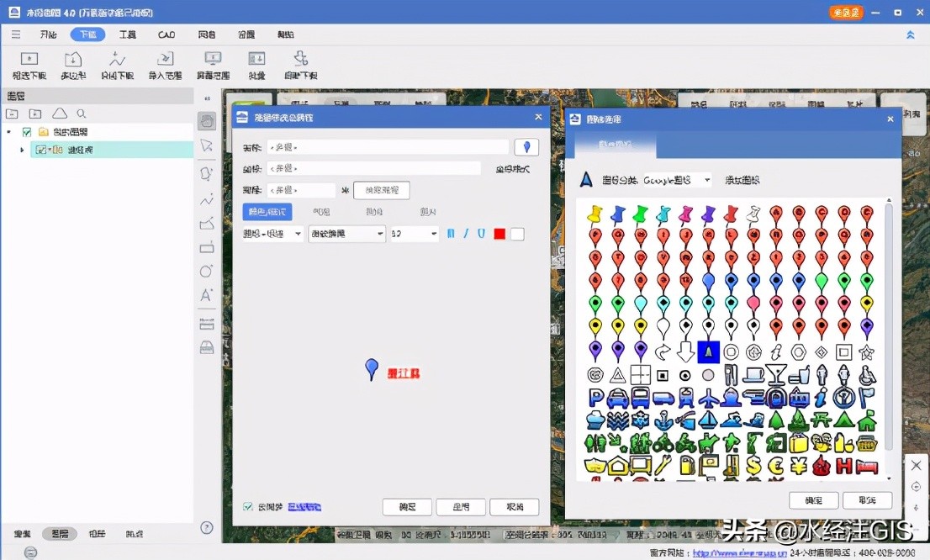Expand the highlighted child layer node
The height and width of the screenshot is (560, 930).
click(22, 150)
